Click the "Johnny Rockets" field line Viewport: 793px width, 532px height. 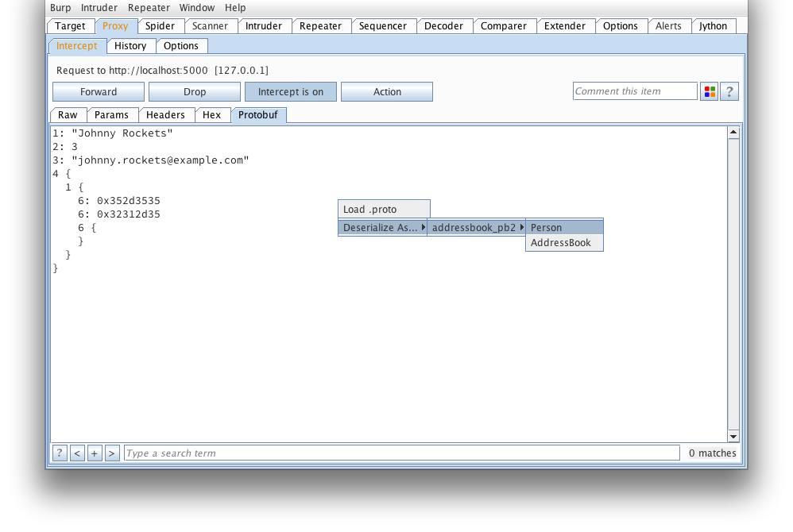click(x=113, y=133)
